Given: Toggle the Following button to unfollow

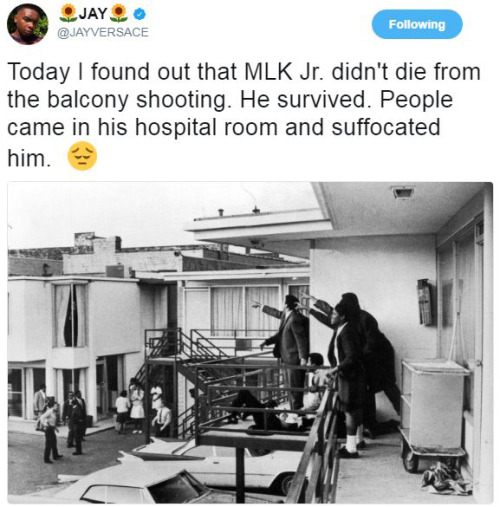Looking at the screenshot, I should point(417,24).
